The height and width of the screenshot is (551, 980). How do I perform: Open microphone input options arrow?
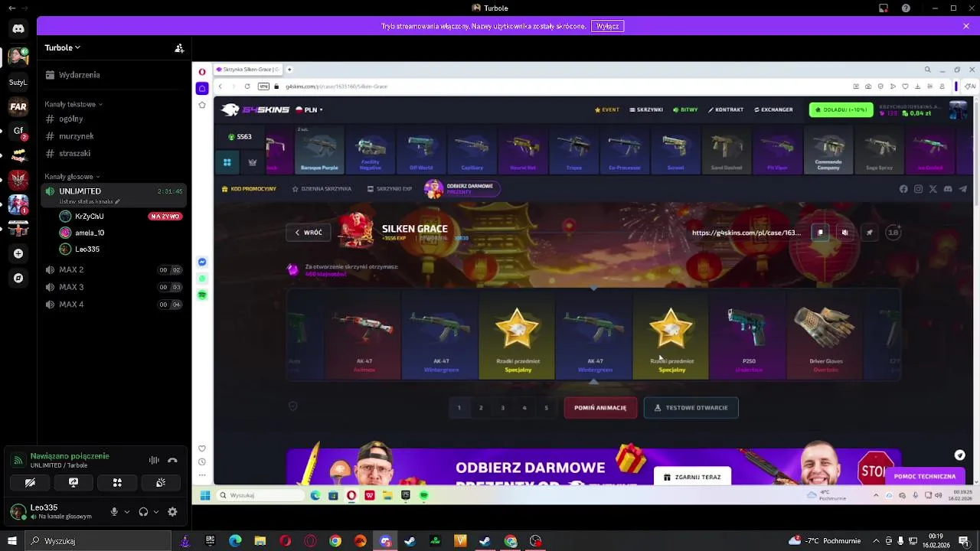(x=126, y=512)
